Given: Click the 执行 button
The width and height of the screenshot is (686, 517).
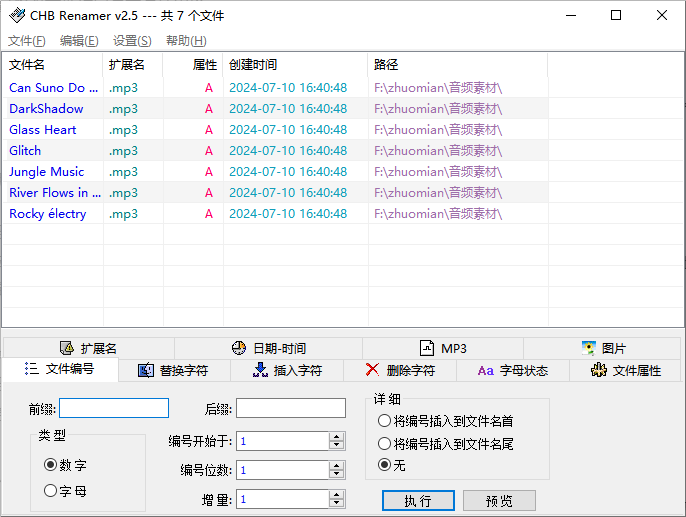Looking at the screenshot, I should (418, 500).
